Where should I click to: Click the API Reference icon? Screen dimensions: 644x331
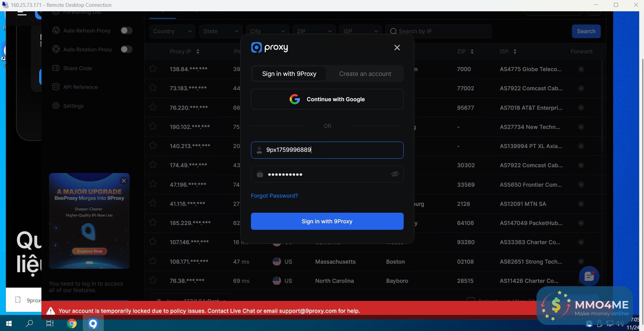56,87
